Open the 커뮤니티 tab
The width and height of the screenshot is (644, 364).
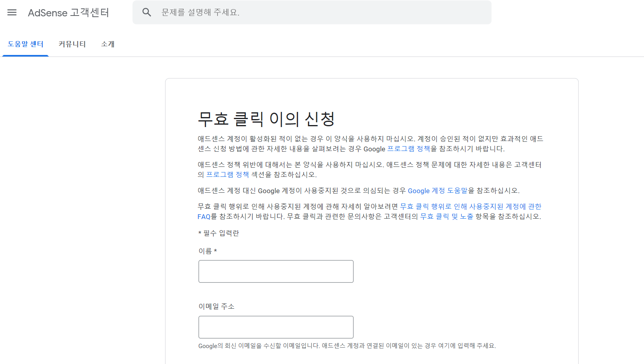click(x=72, y=44)
